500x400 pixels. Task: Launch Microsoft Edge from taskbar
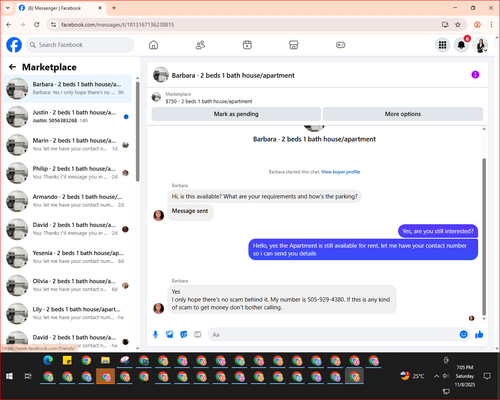(x=48, y=360)
